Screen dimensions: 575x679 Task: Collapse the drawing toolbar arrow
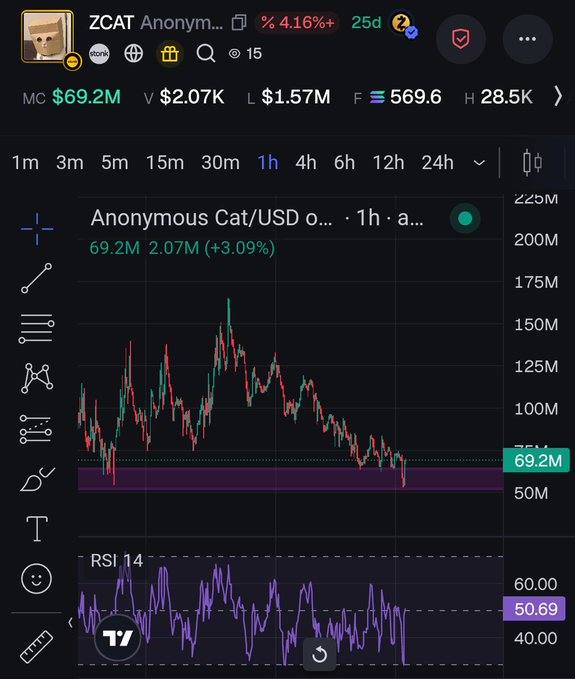point(70,622)
